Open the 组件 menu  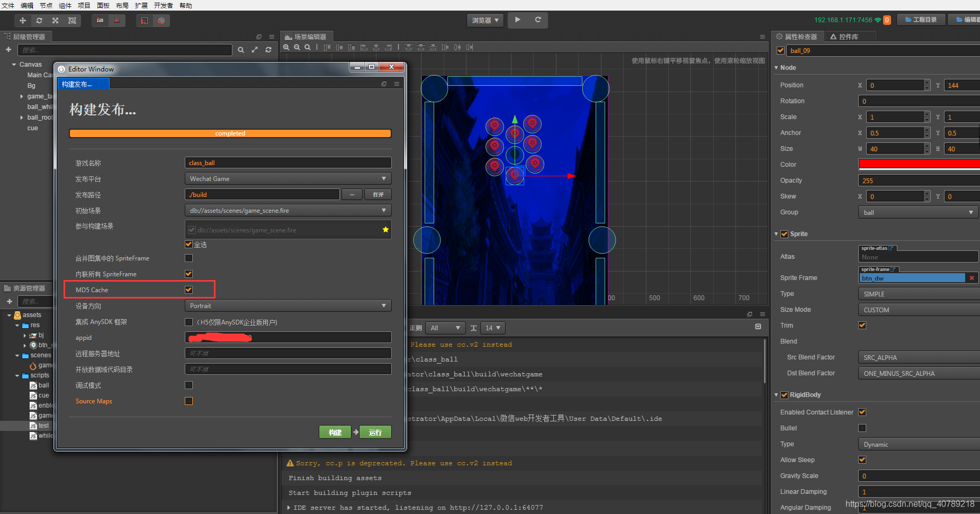65,5
